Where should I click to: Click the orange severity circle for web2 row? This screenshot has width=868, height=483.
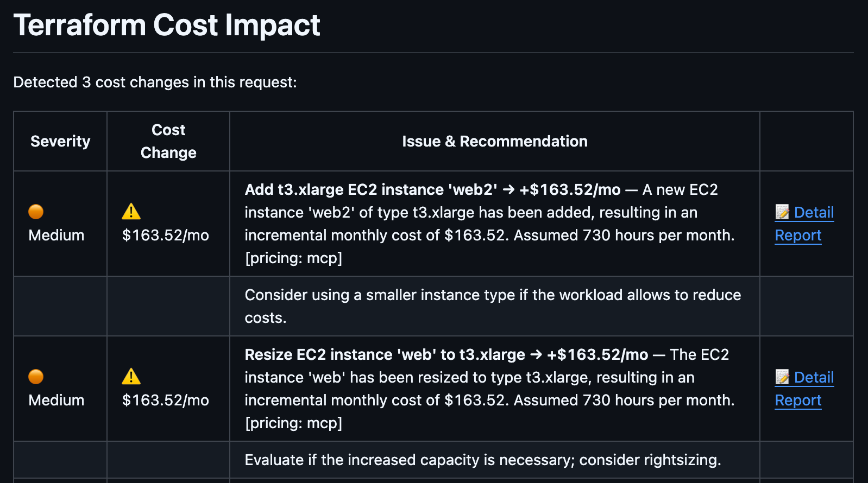pos(36,212)
